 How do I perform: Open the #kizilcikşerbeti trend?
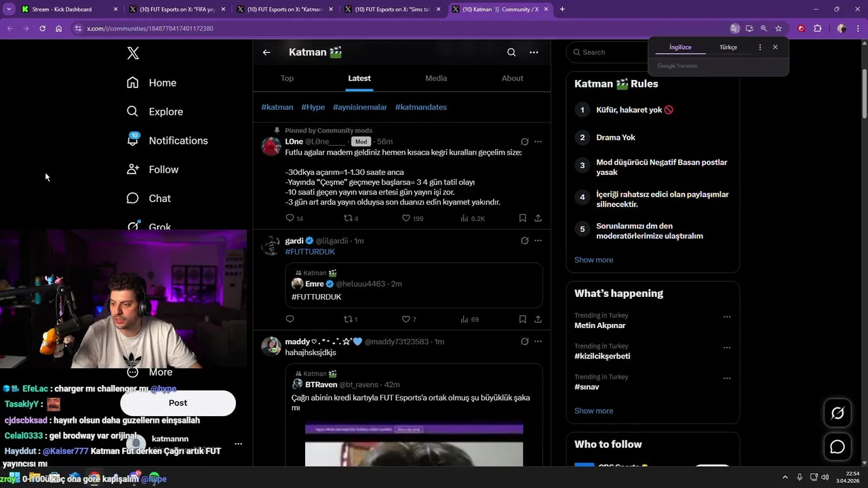click(x=602, y=356)
